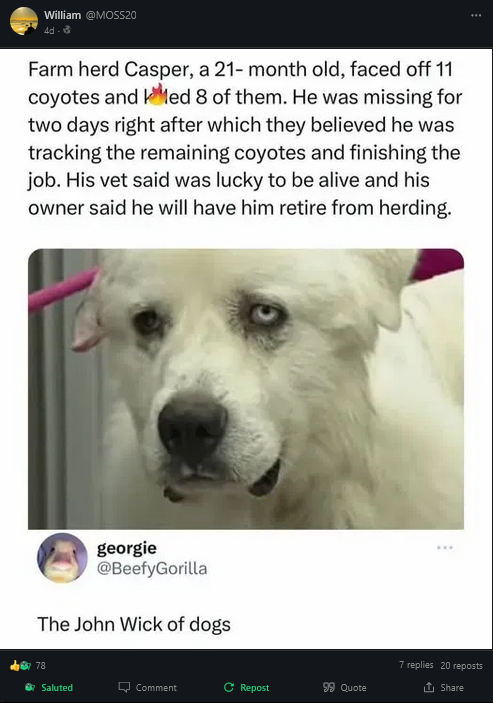Open the post options ellipsis menu
Screen dimensions: 493x703
coord(476,15)
